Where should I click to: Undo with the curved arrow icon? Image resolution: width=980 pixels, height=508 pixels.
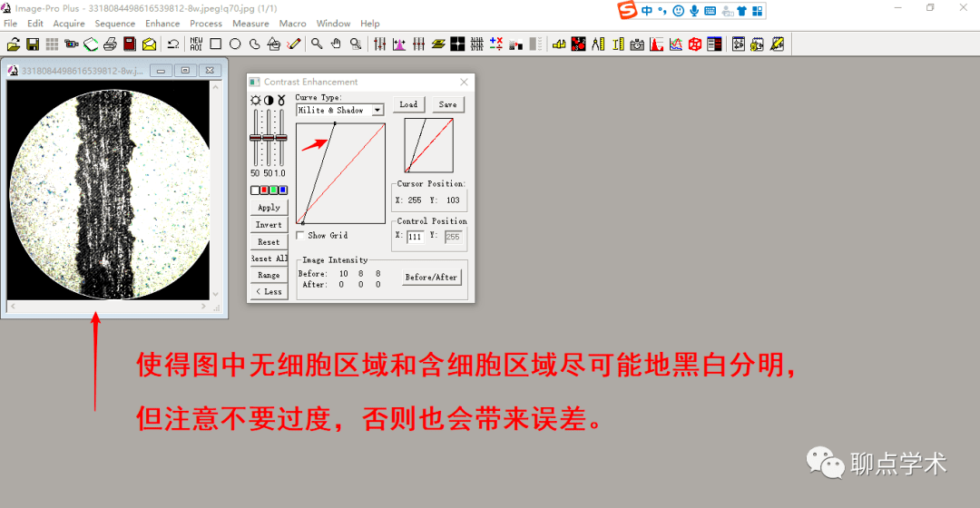tap(173, 44)
